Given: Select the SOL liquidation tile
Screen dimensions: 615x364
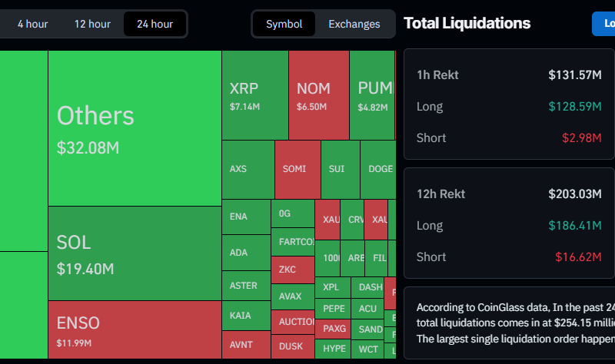Looking at the screenshot, I should (135, 253).
